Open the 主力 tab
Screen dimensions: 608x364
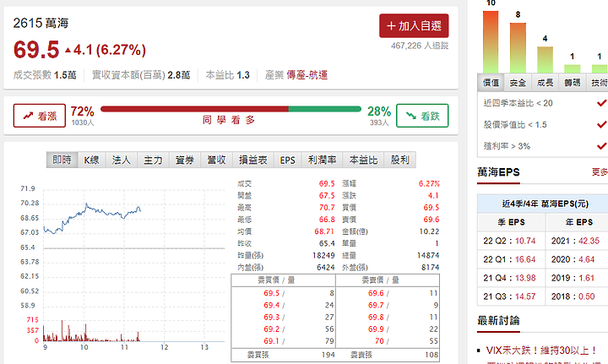[x=153, y=160]
